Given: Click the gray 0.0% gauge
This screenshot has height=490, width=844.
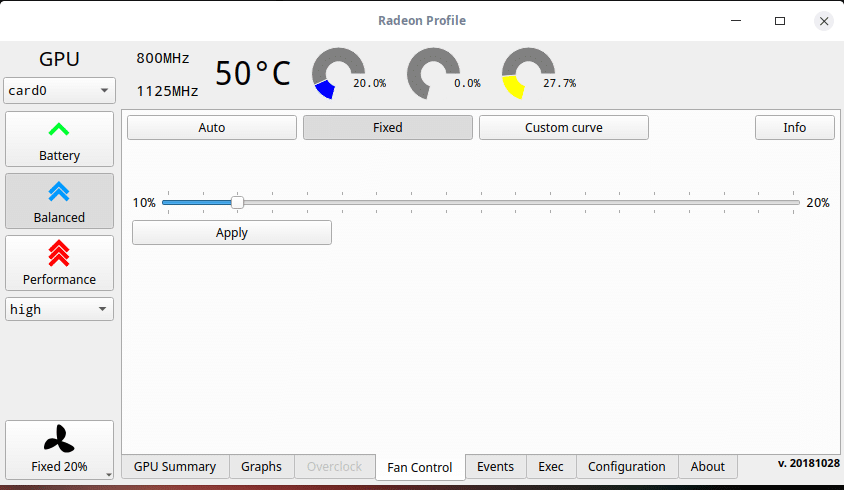Looking at the screenshot, I should [x=434, y=73].
